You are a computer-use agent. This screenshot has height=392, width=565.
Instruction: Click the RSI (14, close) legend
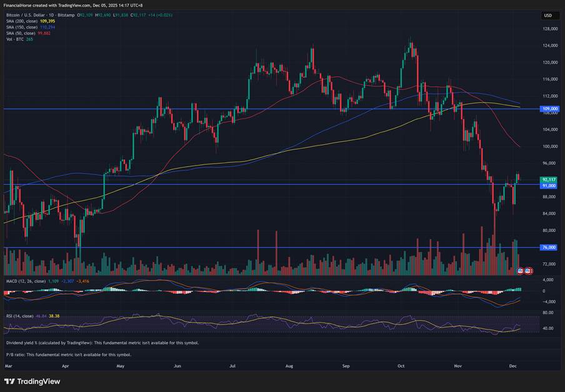pos(19,316)
